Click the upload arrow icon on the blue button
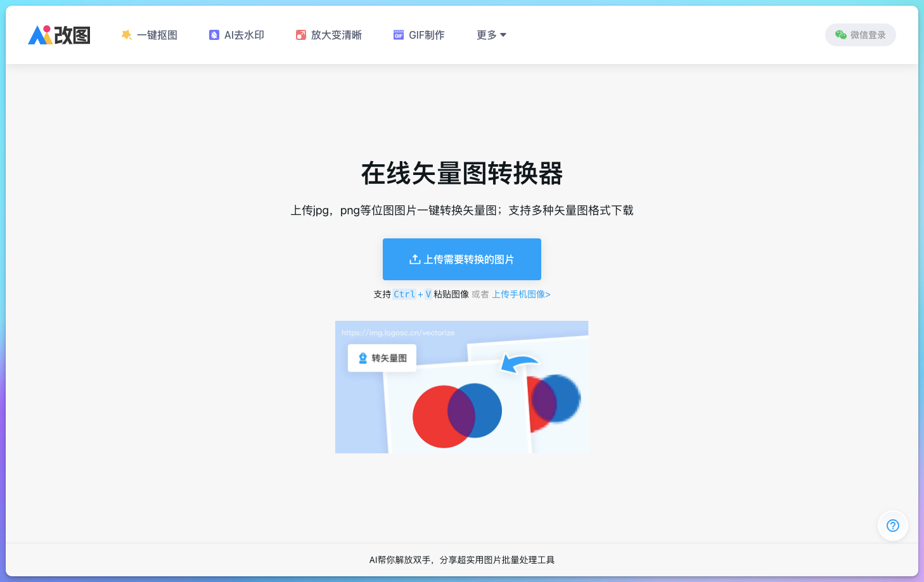This screenshot has width=924, height=582. coord(415,259)
